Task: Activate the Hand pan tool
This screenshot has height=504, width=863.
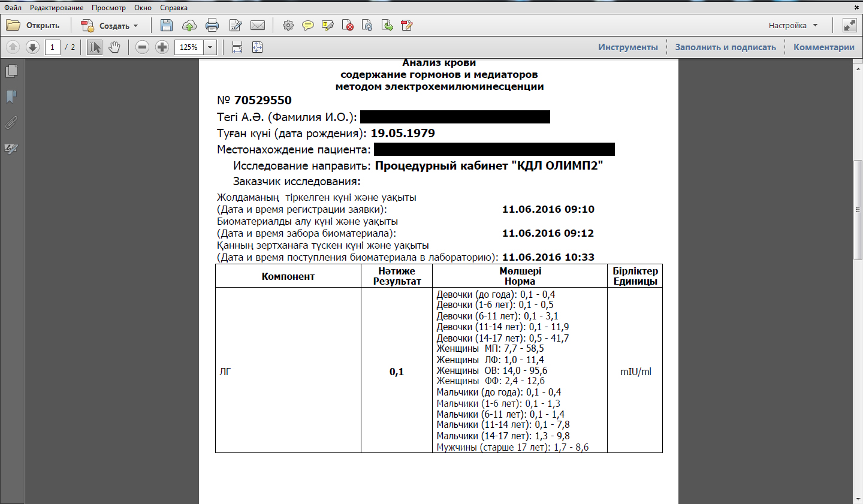Action: (114, 47)
